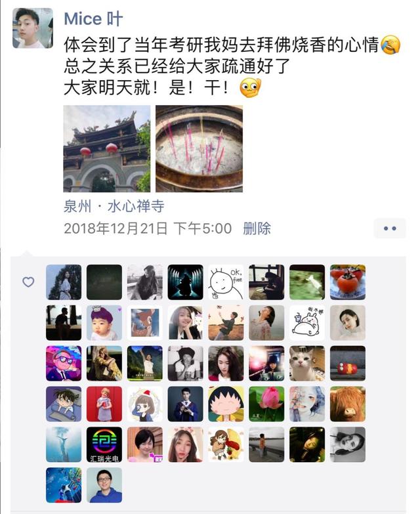The width and height of the screenshot is (420, 514).
Task: Tap the baby with purple hat avatar
Action: pyautogui.click(x=104, y=323)
